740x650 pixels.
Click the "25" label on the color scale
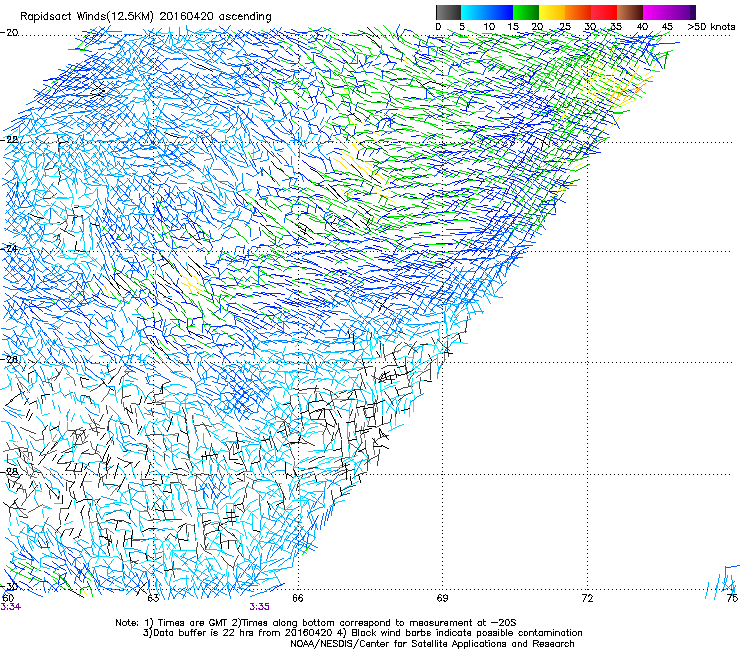(x=565, y=27)
